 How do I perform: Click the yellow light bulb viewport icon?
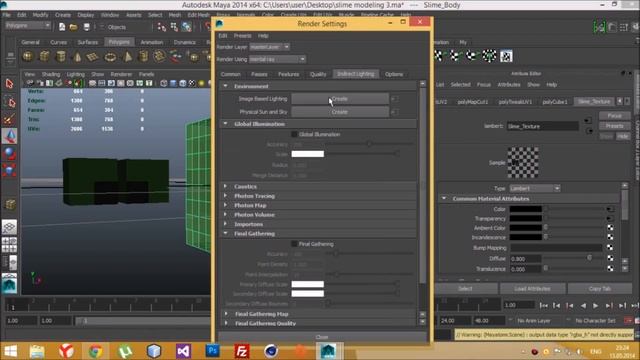(x=201, y=83)
